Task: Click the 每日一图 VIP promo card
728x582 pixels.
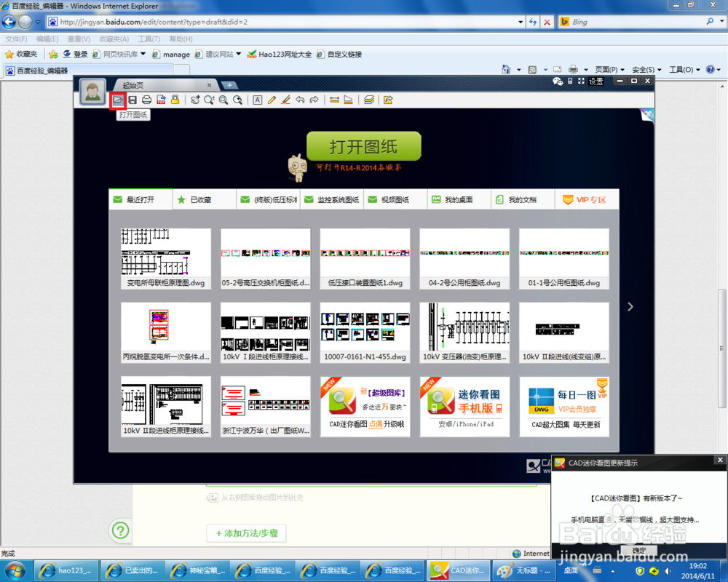Action: [x=563, y=406]
